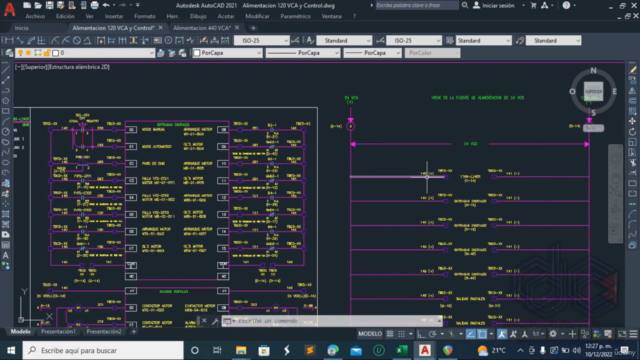640x360 pixels.
Task: Click Iniciar sesión sign-in button
Action: [x=494, y=5]
